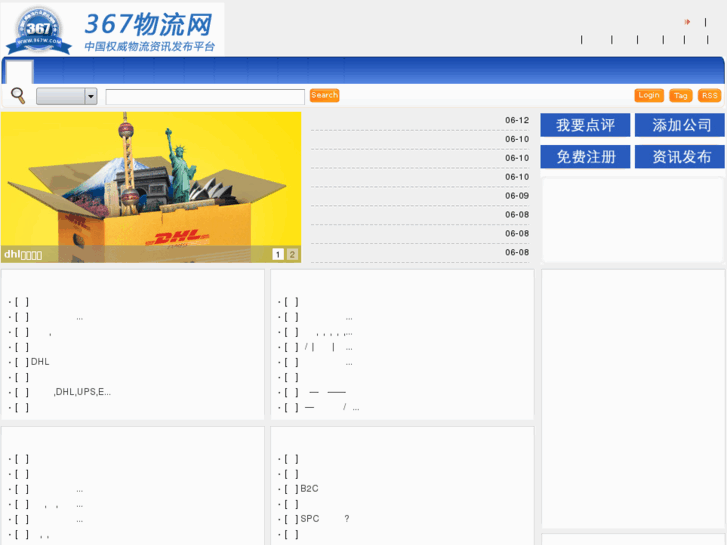Click the orange Tag button
The width and height of the screenshot is (727, 545).
point(681,96)
